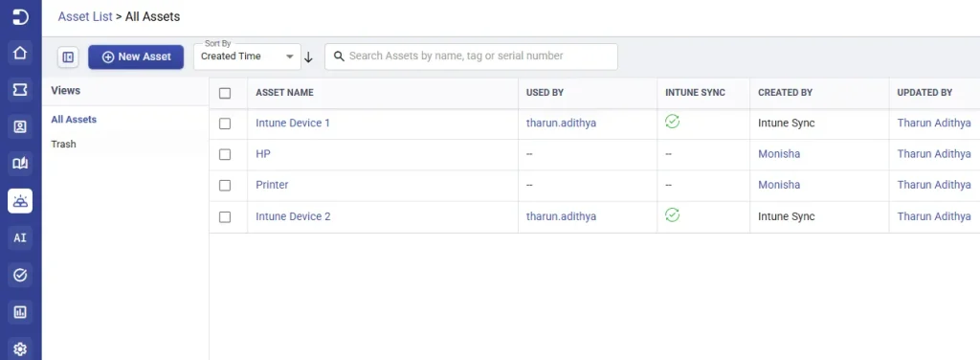Image resolution: width=980 pixels, height=360 pixels.
Task: Toggle the Views side panel icon
Action: pos(68,56)
